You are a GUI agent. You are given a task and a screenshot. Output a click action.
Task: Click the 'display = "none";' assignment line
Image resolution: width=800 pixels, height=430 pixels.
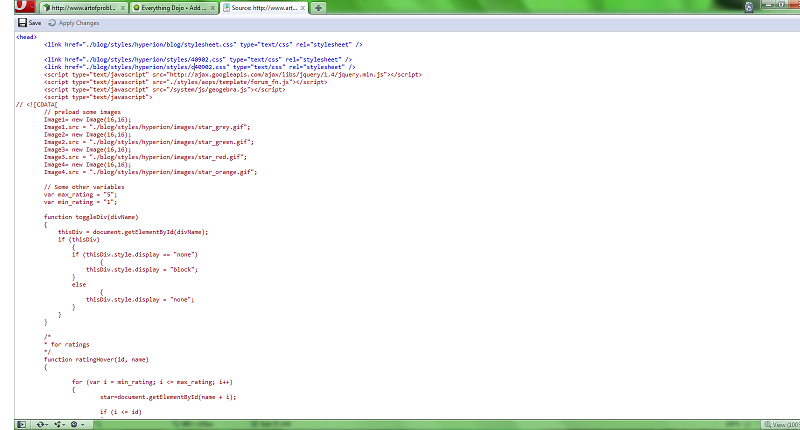tap(140, 299)
